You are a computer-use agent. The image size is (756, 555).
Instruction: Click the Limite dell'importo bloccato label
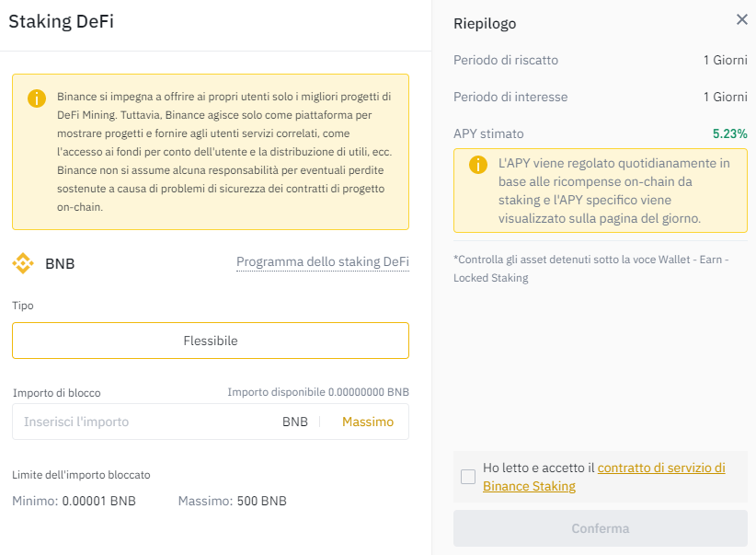[81, 475]
